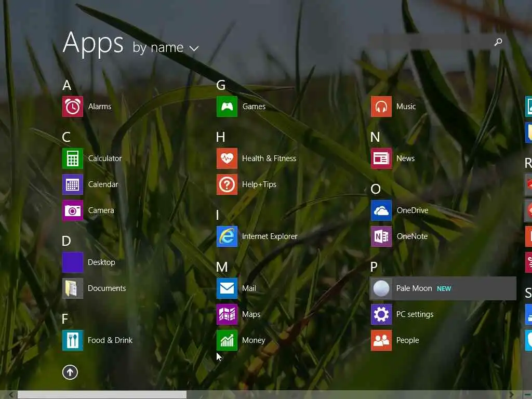Open the Calendar app tile

[x=73, y=184]
